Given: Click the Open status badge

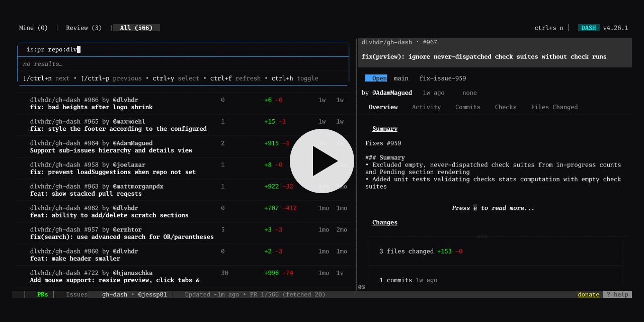Looking at the screenshot, I should [x=376, y=78].
